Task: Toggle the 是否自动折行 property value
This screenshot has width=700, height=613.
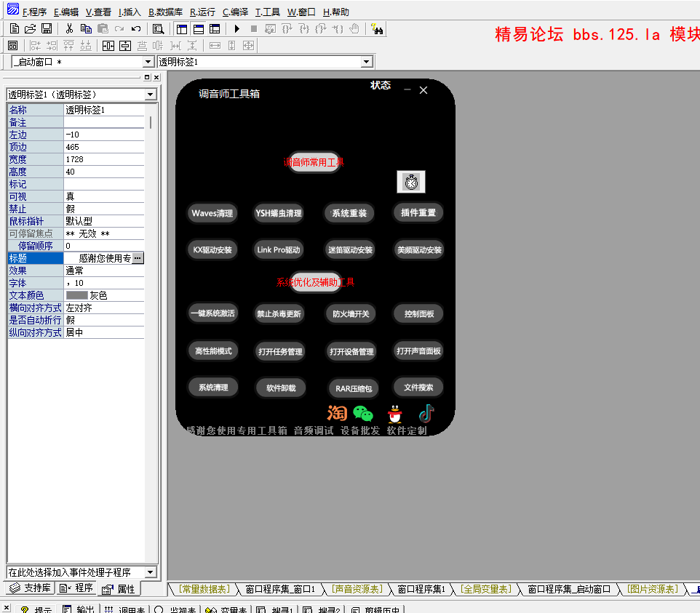Action: [x=102, y=320]
